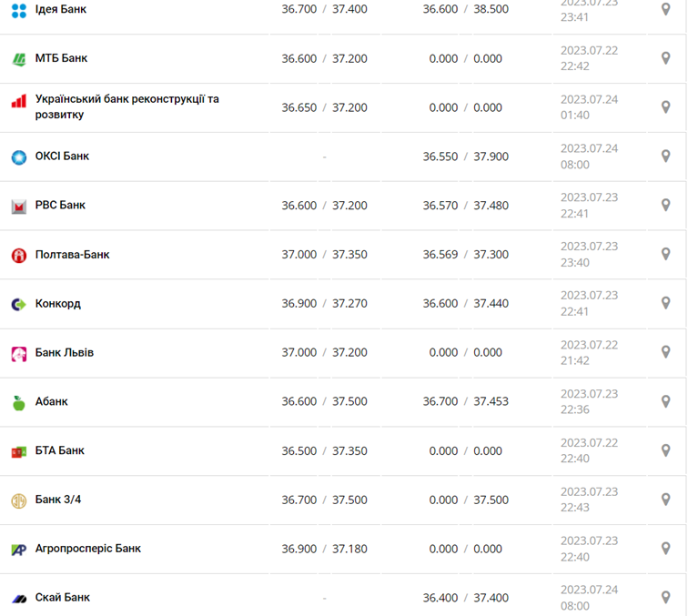
Task: Open map location pin for Конкорд
Action: pyautogui.click(x=665, y=303)
